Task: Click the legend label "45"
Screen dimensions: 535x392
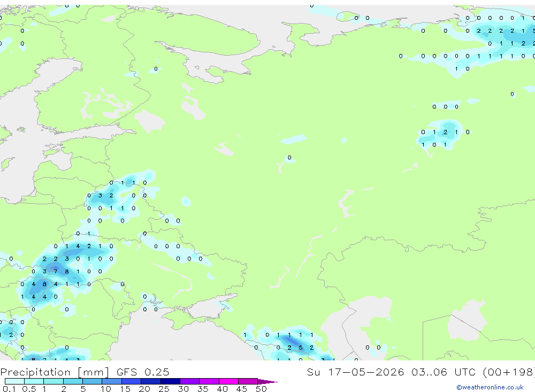Action: (242, 389)
